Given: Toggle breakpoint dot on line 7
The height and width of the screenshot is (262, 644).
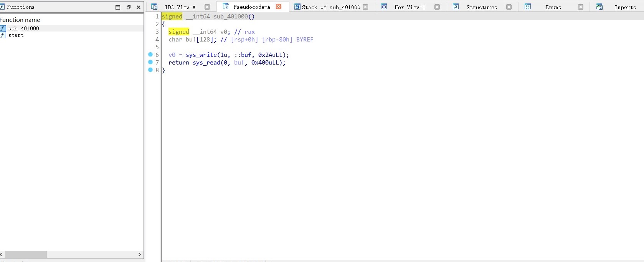Looking at the screenshot, I should pos(150,62).
